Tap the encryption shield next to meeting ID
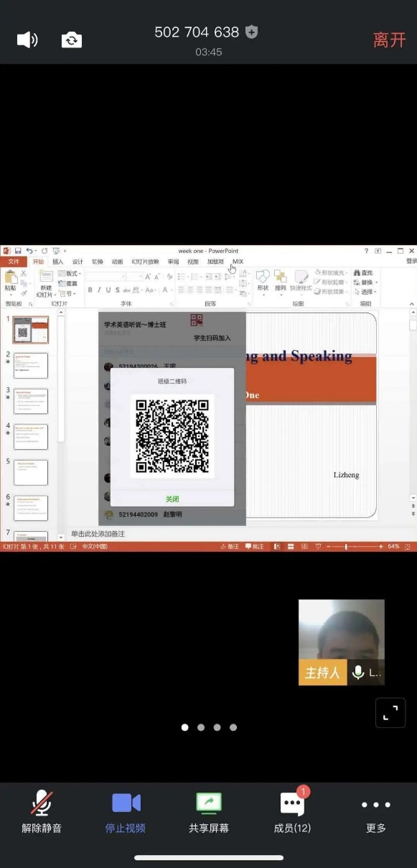Viewport: 417px width, 868px height. [x=251, y=32]
